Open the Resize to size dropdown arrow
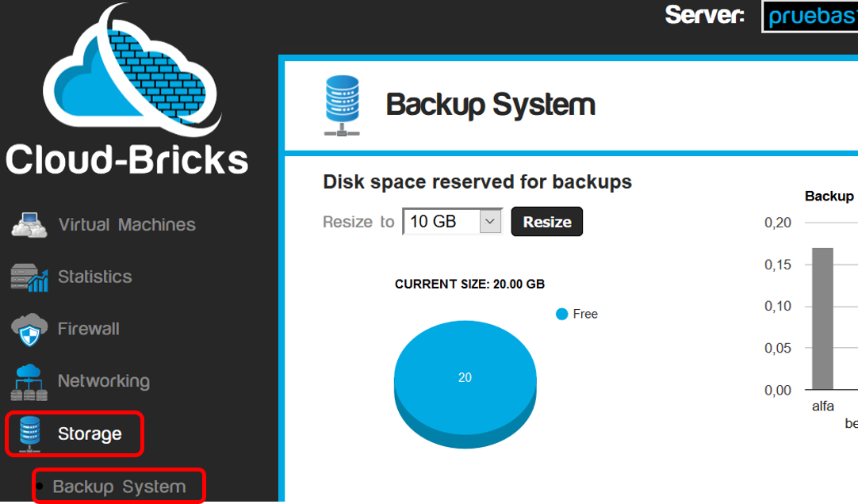Screen dimensions: 858x504 (x=490, y=222)
